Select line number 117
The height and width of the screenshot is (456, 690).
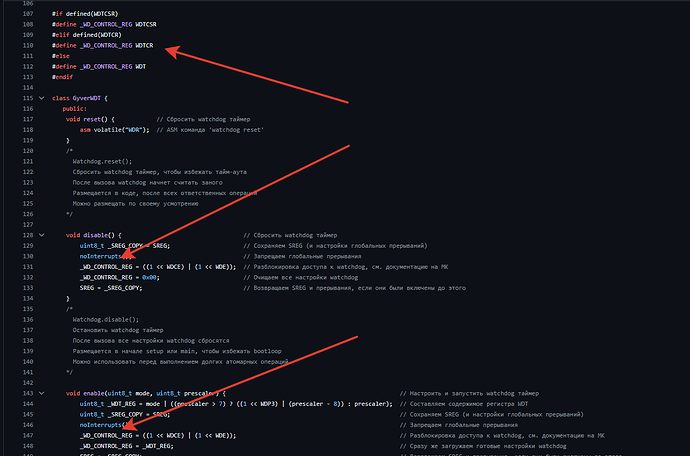pos(28,119)
